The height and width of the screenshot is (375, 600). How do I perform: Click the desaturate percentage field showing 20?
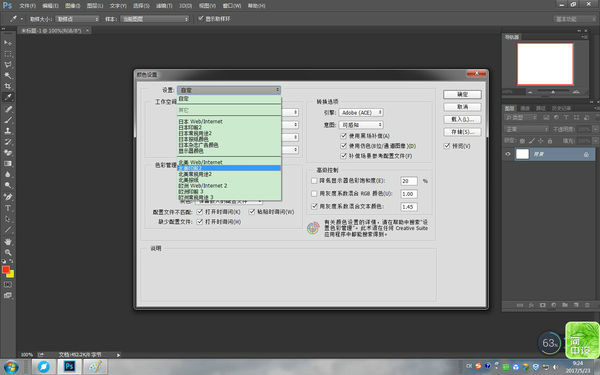point(409,181)
